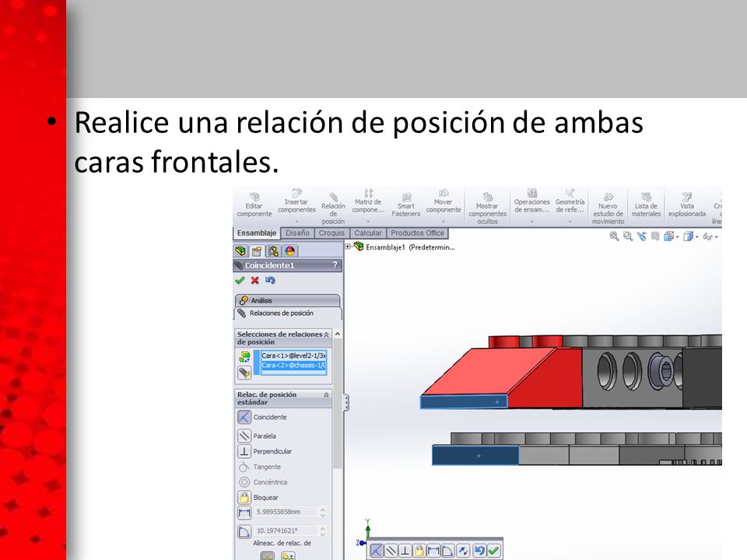Open Hide/Show Items dropdown arrow

[716, 236]
